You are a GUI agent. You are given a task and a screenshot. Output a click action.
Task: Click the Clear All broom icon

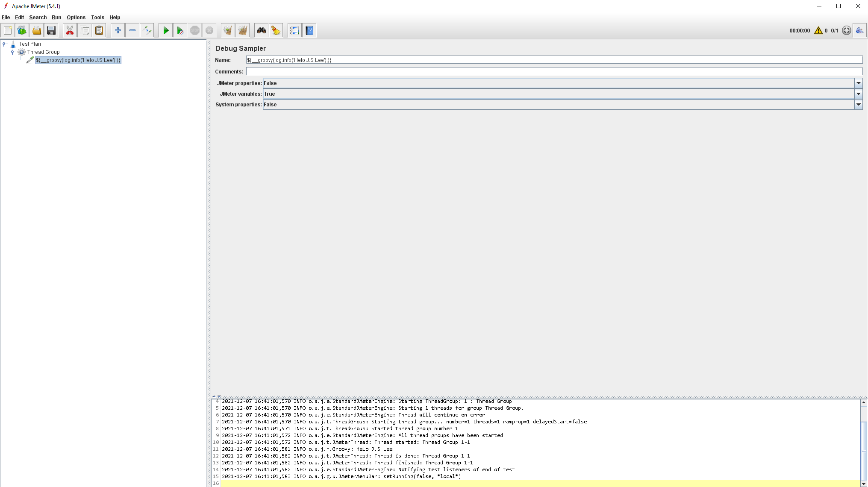coord(243,30)
